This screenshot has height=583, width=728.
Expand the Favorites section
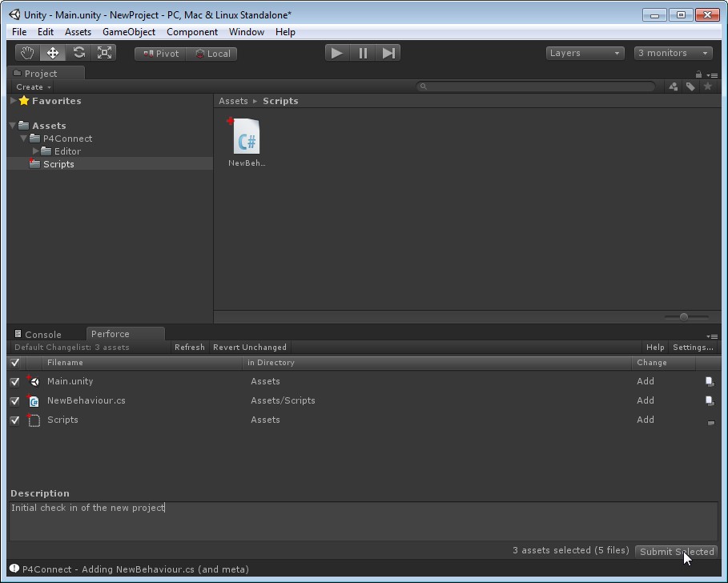pyautogui.click(x=14, y=101)
